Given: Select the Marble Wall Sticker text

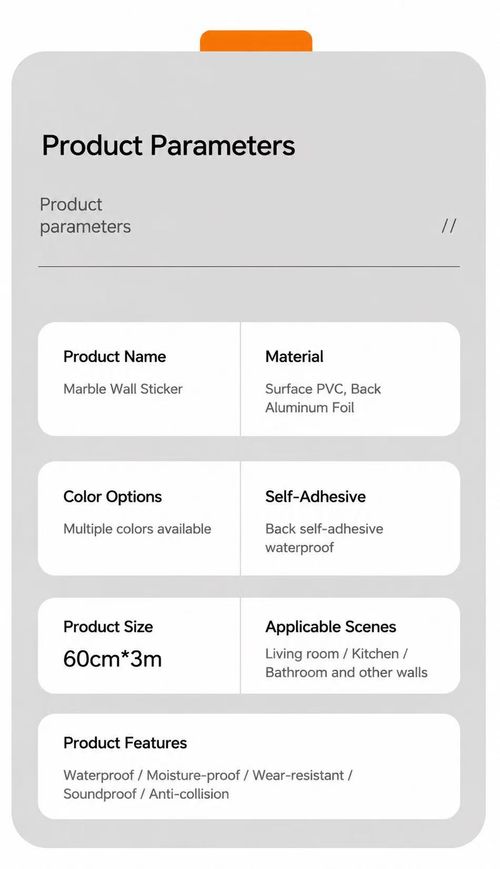Looking at the screenshot, I should tap(123, 389).
